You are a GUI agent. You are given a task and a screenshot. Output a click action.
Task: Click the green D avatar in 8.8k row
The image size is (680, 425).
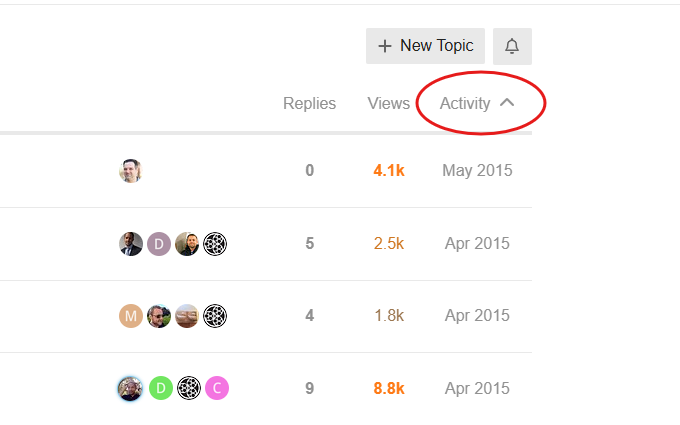160,388
